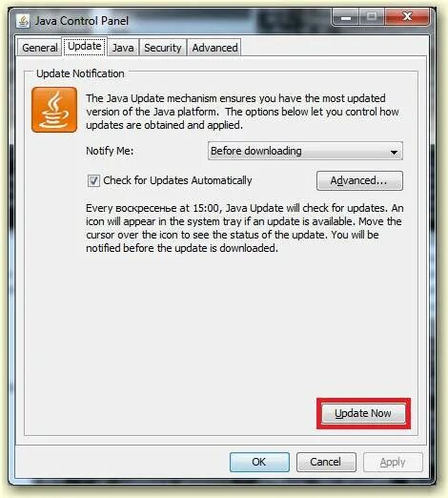This screenshot has width=448, height=498.
Task: Open the Java tab
Action: [123, 48]
